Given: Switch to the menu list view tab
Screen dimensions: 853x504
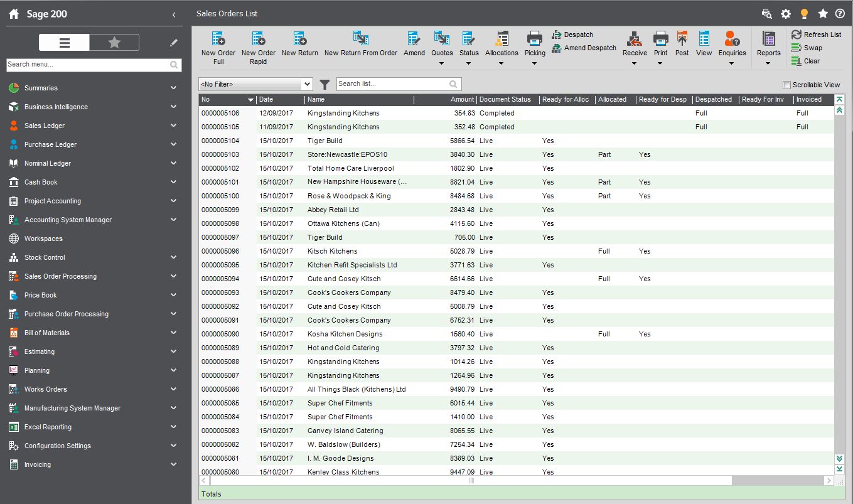Looking at the screenshot, I should pos(64,42).
